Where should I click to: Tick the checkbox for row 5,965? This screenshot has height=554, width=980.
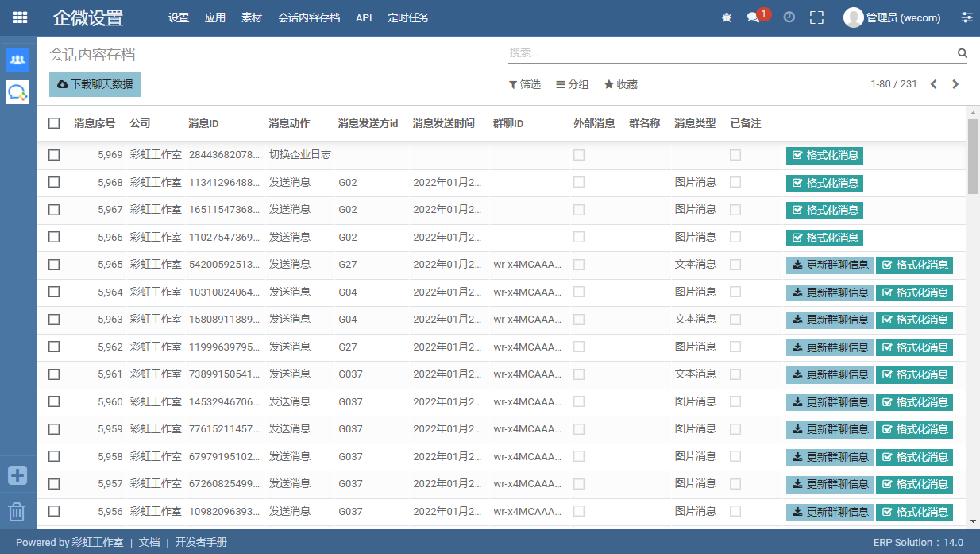tap(54, 265)
